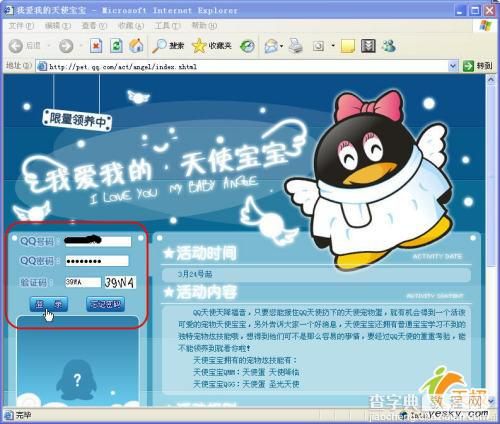Click the IE page icon in title bar

pos(8,10)
